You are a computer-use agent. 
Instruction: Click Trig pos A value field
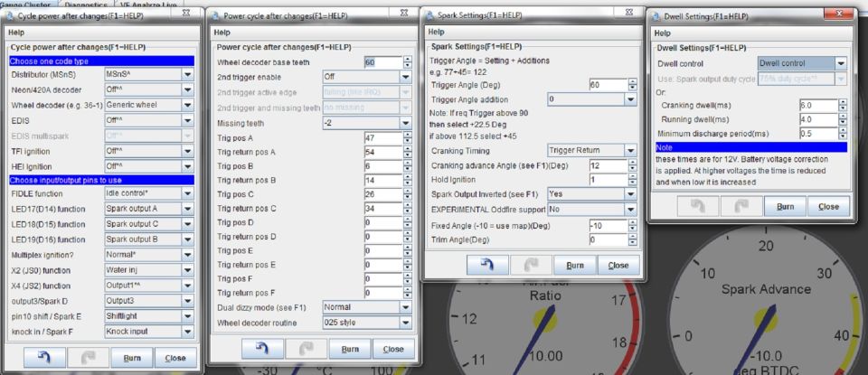[383, 137]
